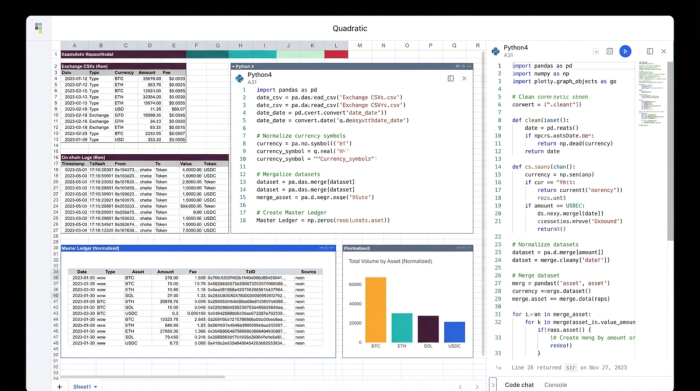Click the Master Ledger (Normalized) table header
Image resolution: width=700 pixels, height=391 pixels.
click(x=198, y=248)
